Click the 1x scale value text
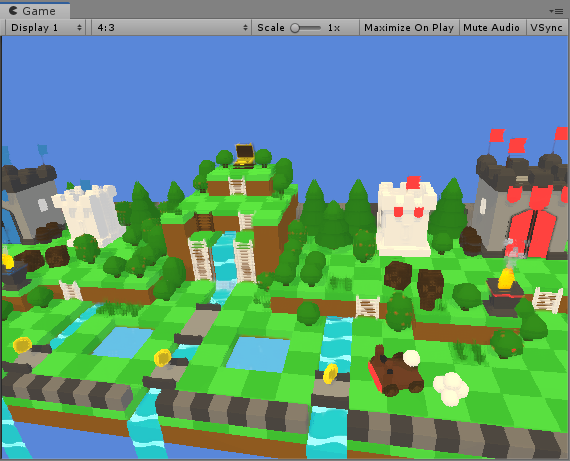Screen dimensions: 570x461 point(333,28)
